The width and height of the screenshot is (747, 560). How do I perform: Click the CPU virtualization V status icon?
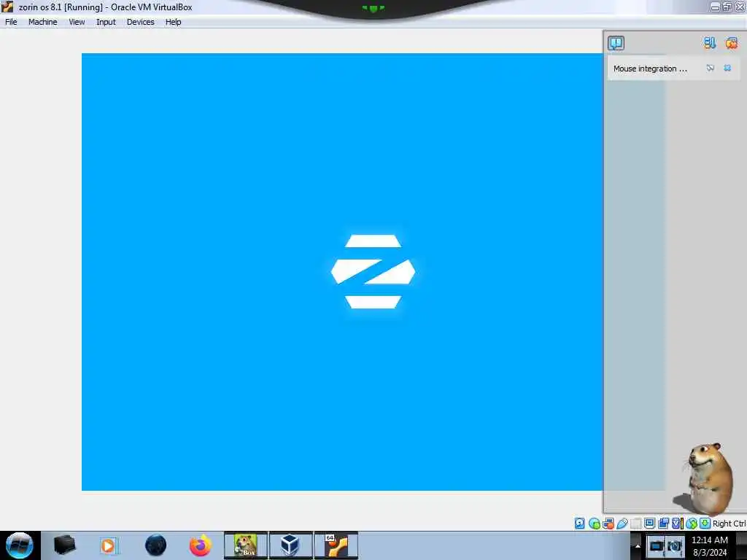[x=676, y=524]
